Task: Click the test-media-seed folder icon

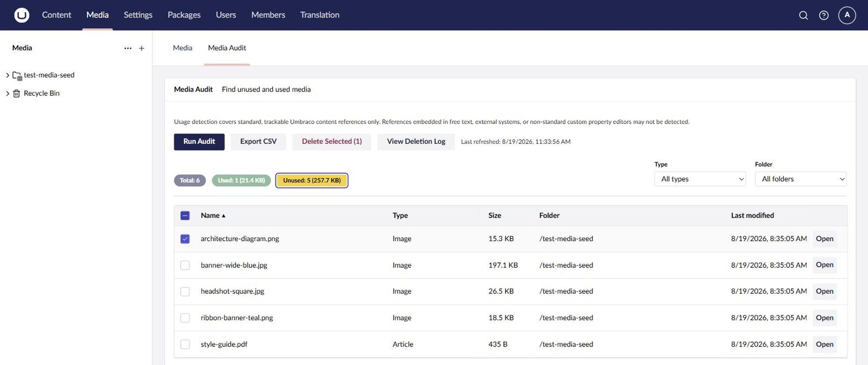Action: point(17,75)
